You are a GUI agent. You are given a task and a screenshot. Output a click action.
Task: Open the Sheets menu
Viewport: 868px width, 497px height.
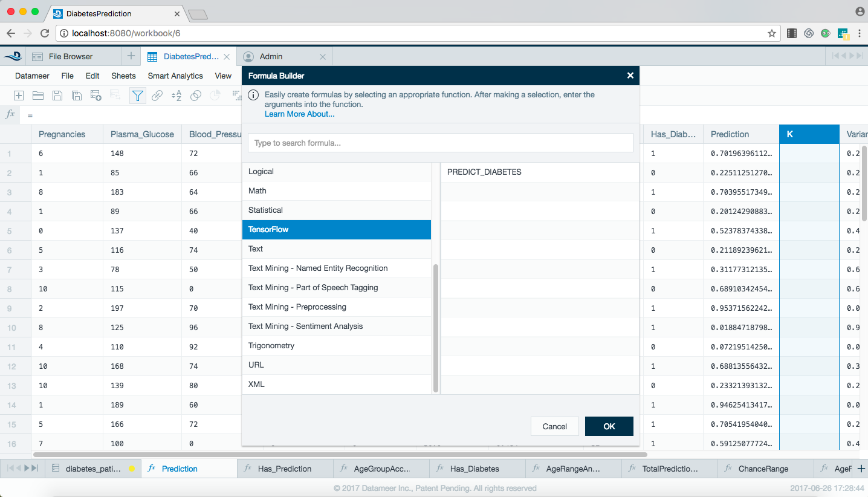click(123, 76)
